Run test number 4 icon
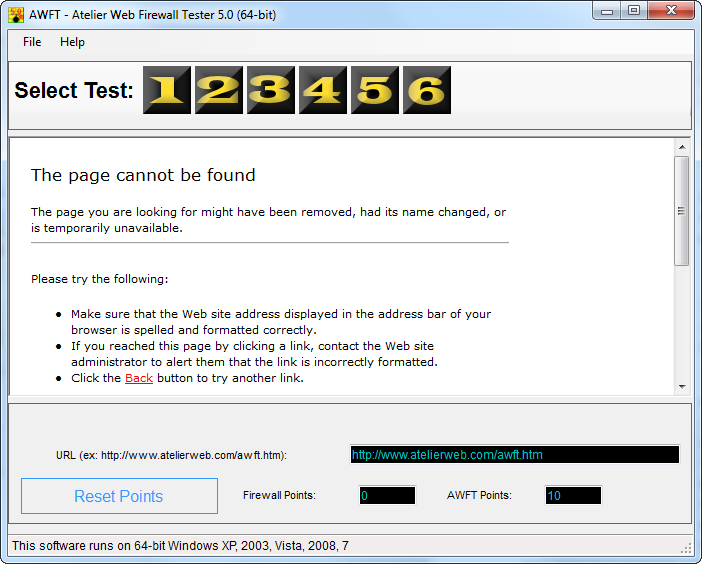702x564 pixels. tap(323, 90)
